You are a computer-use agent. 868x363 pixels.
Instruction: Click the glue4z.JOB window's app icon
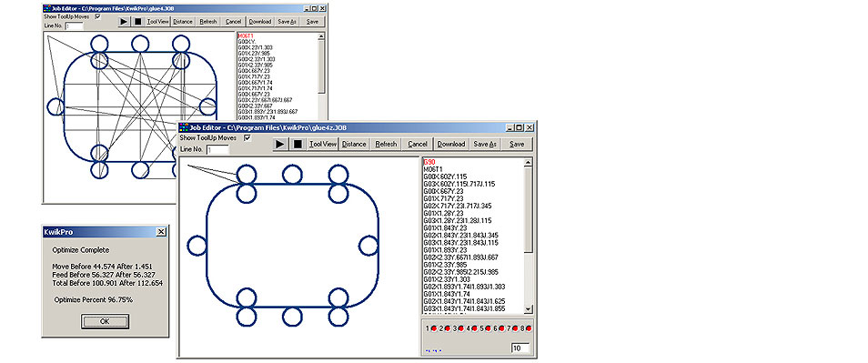point(185,127)
